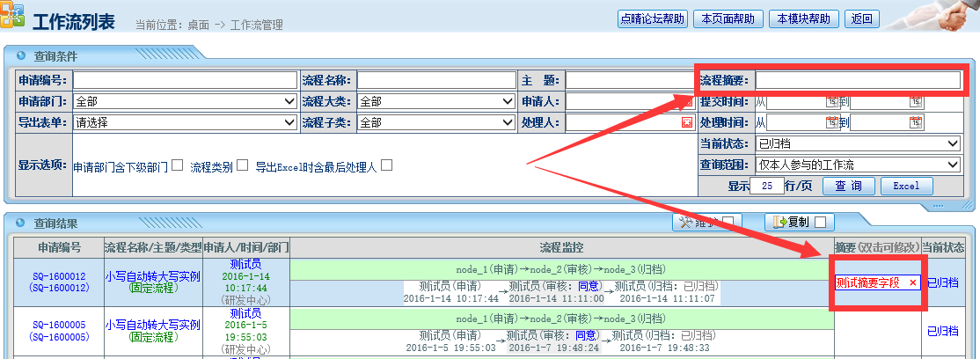
Task: Open calendar picker for 提交时间 end date
Action: point(915,101)
